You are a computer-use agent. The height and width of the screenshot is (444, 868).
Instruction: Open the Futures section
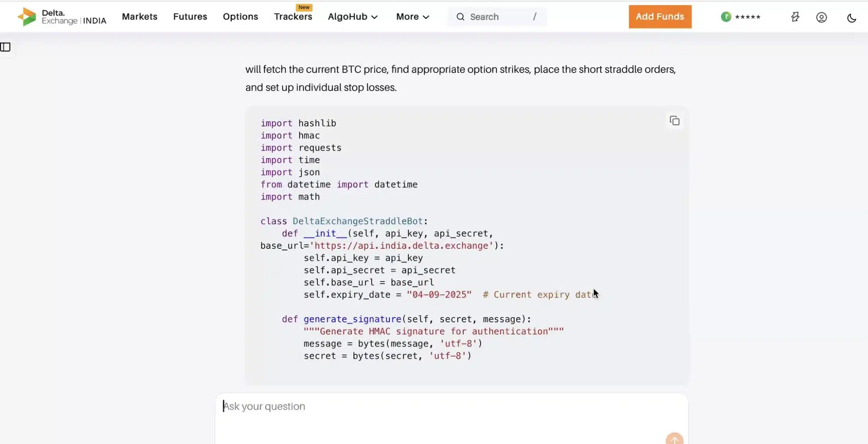(x=190, y=16)
